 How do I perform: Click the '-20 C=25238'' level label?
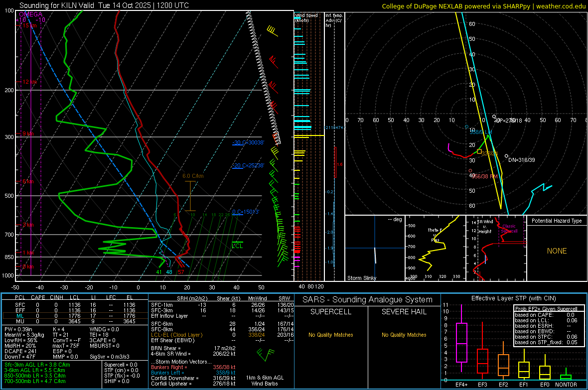click(248, 165)
